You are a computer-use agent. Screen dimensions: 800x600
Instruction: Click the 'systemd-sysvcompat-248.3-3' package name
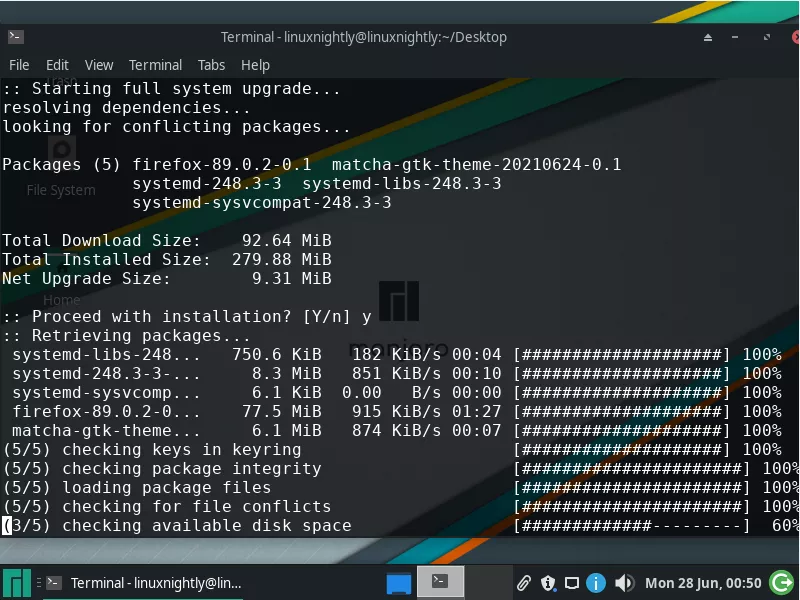tap(262, 203)
